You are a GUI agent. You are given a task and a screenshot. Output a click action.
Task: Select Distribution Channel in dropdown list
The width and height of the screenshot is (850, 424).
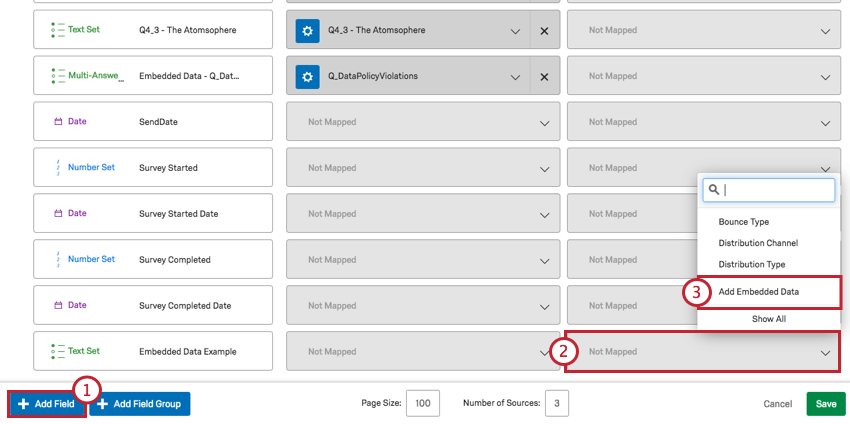coord(758,243)
